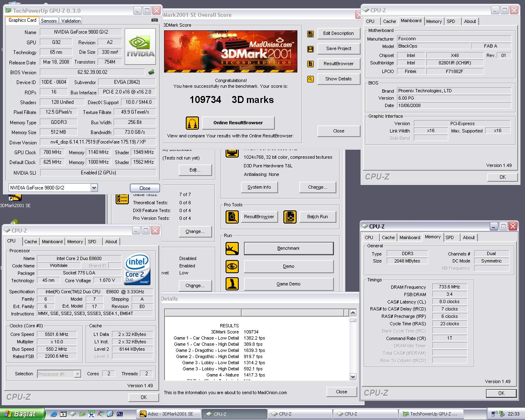Click the NVIDIA logo in GPU-Z
Screen dimensions: 525x420
pos(140,46)
